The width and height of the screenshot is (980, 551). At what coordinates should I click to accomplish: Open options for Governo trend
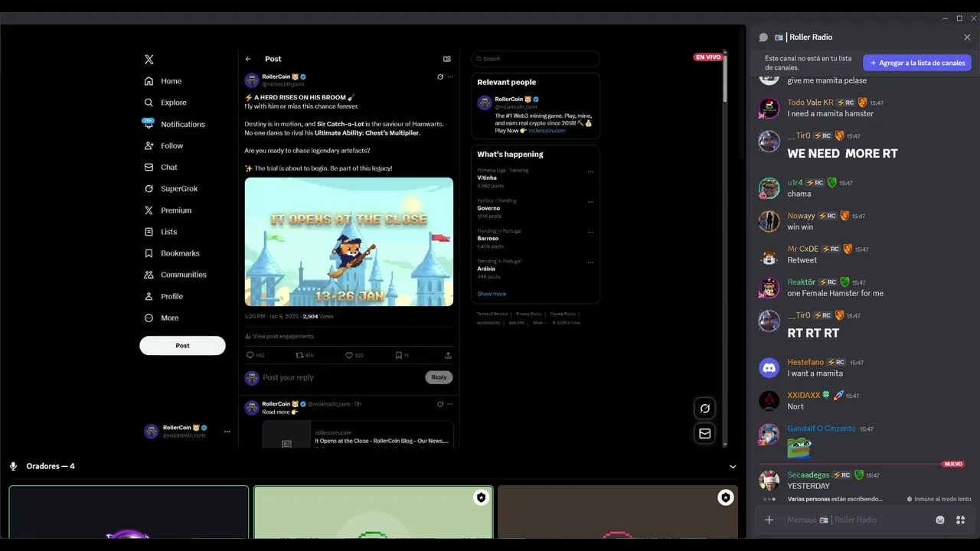click(590, 202)
